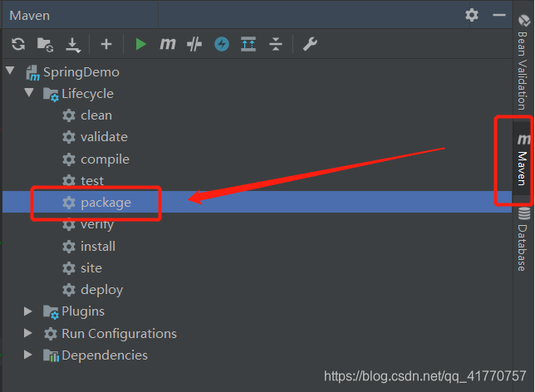Expand the Plugins node
This screenshot has height=392, width=535.
pyautogui.click(x=28, y=311)
